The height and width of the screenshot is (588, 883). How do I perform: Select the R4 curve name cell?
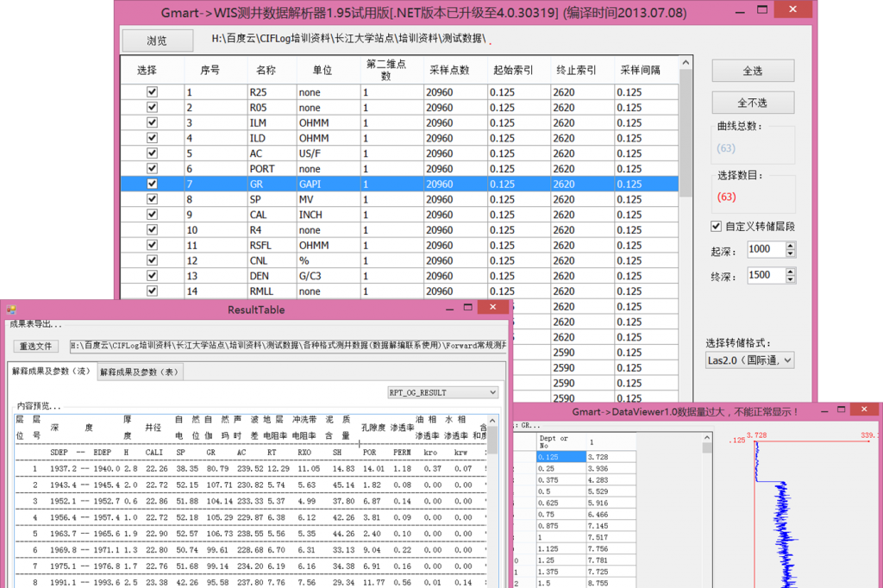(272, 230)
